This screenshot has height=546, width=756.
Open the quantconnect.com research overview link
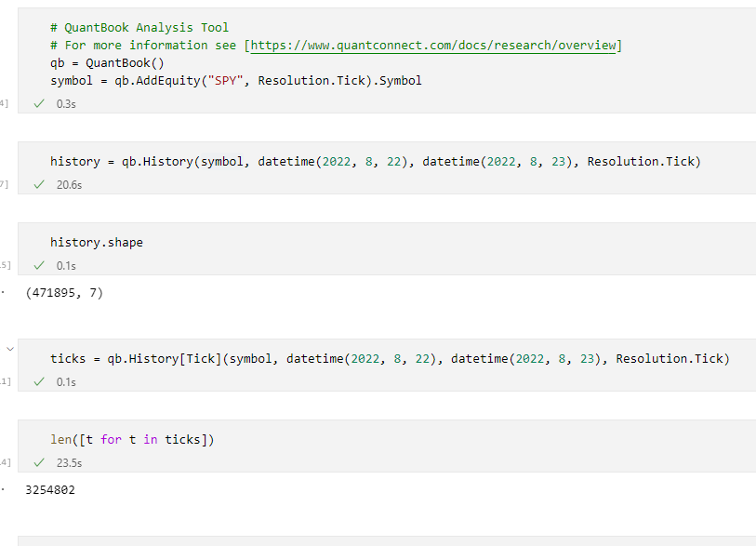[433, 46]
